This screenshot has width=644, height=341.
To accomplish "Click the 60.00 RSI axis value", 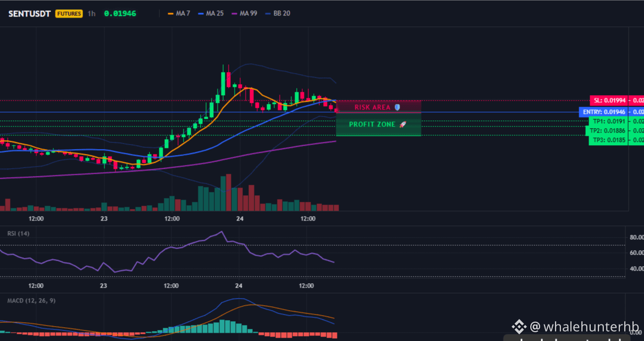I will (x=636, y=253).
